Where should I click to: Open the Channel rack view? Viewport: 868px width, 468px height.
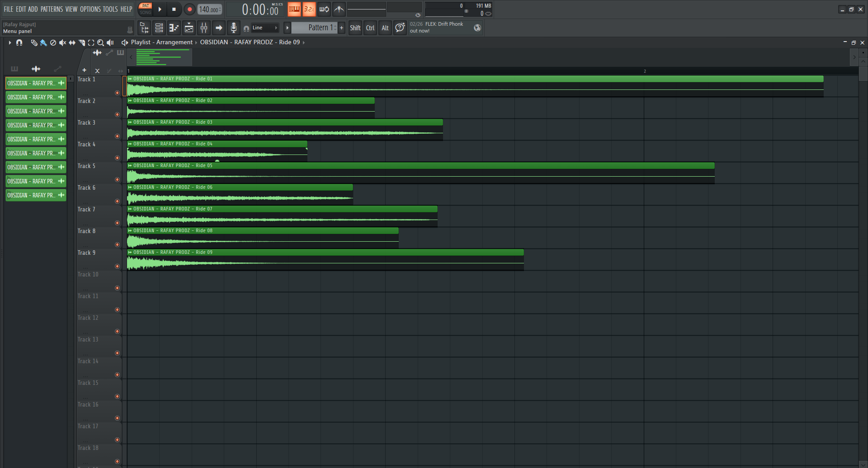pos(159,28)
